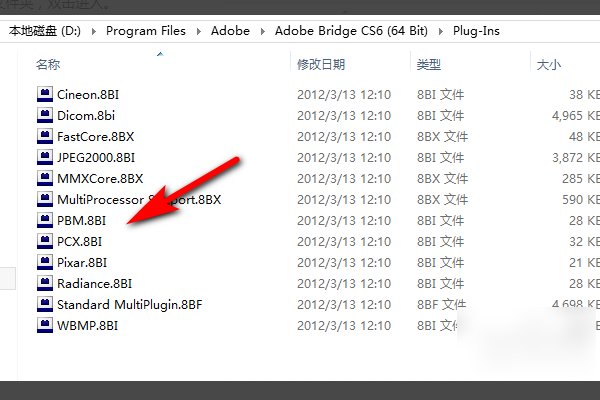
Task: Navigate to 本地磁盘 (D:) in address bar
Action: (44, 31)
